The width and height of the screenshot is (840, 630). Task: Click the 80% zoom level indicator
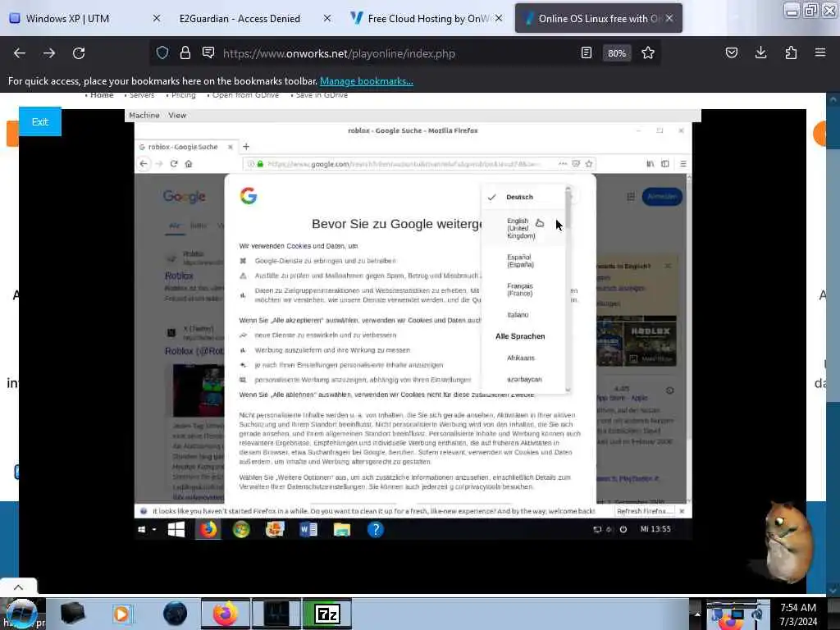tap(617, 53)
